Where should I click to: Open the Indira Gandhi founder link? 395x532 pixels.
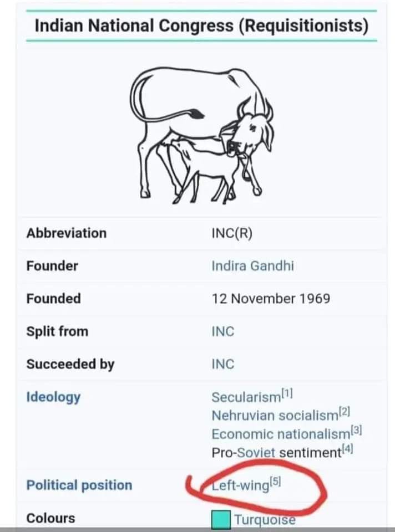[x=252, y=266]
